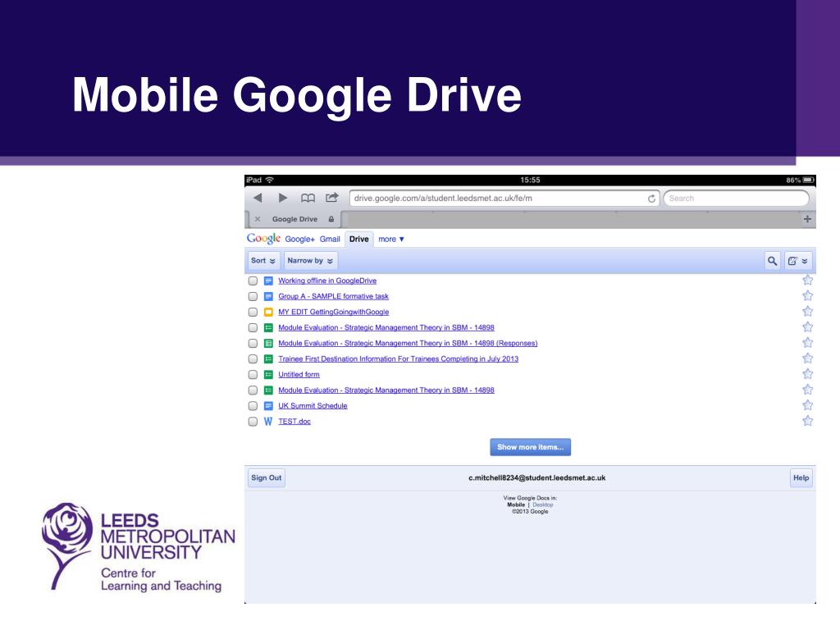Select checkbox for Untitled form
The width and height of the screenshot is (840, 630).
click(253, 374)
